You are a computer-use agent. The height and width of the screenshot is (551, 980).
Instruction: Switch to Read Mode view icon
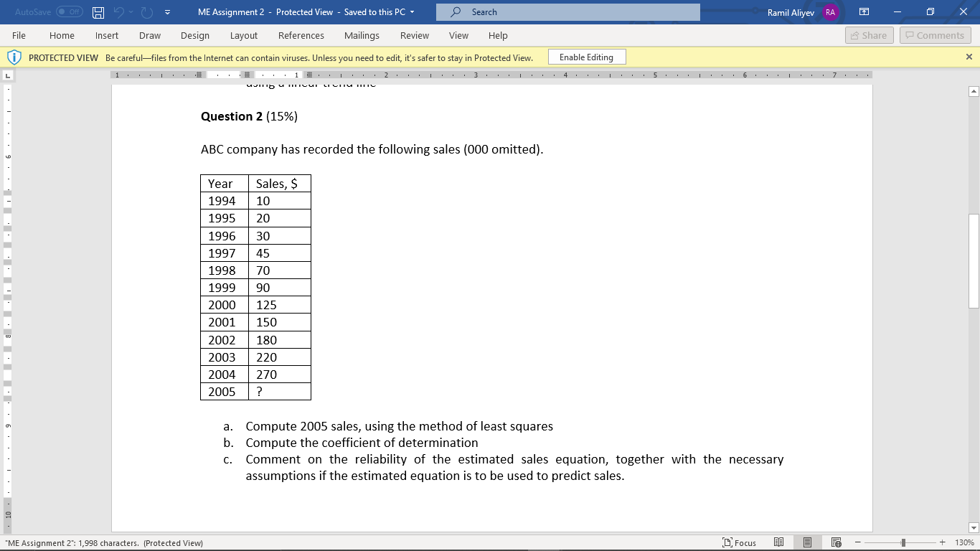tap(778, 543)
